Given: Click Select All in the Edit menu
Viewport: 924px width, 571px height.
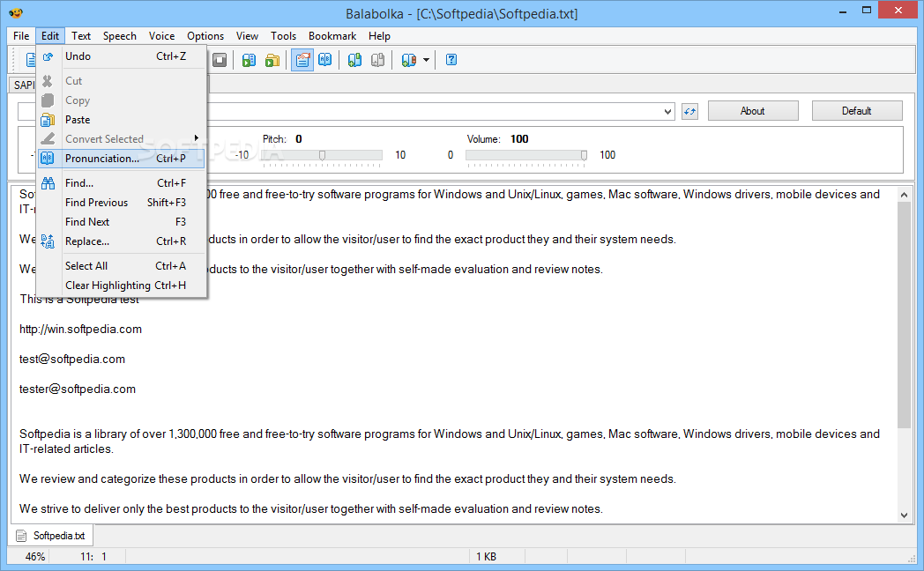Looking at the screenshot, I should click(122, 266).
